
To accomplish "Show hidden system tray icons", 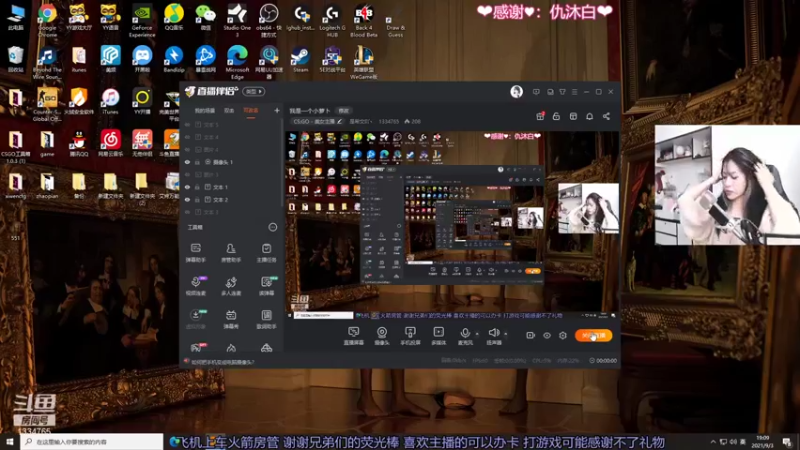I will (713, 441).
